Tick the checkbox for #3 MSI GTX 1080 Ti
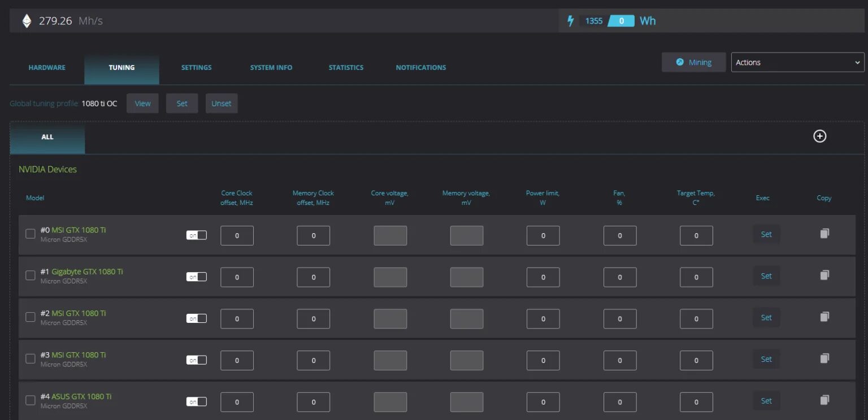The height and width of the screenshot is (420, 868). point(31,359)
